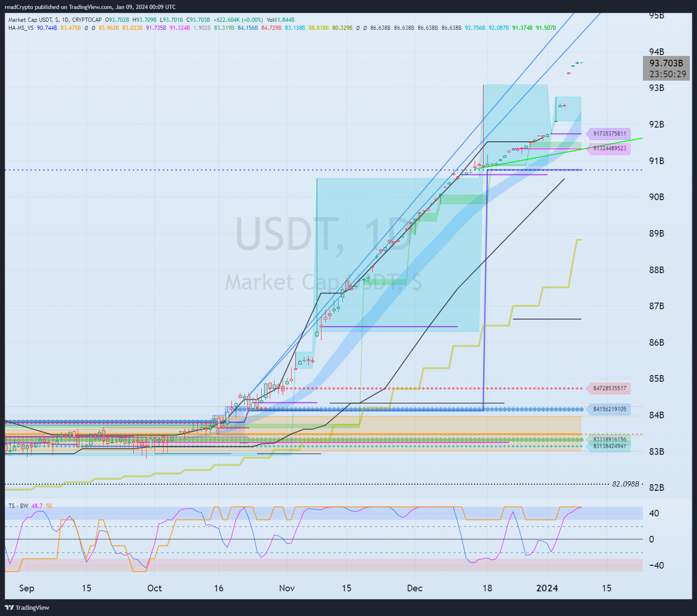Select the TS - BW oscillator label
Image resolution: width=697 pixels, height=616 pixels.
tap(18, 506)
